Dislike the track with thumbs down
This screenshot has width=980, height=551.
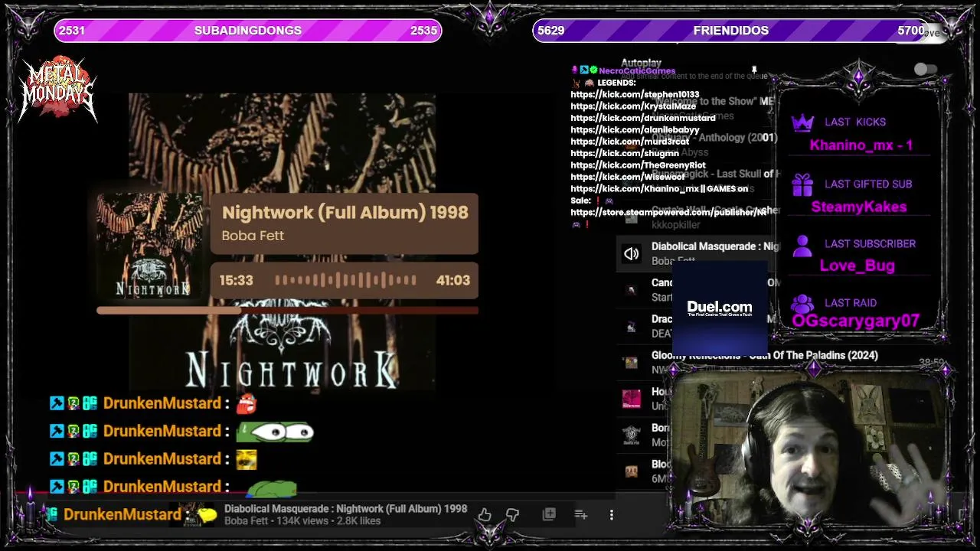click(x=512, y=515)
